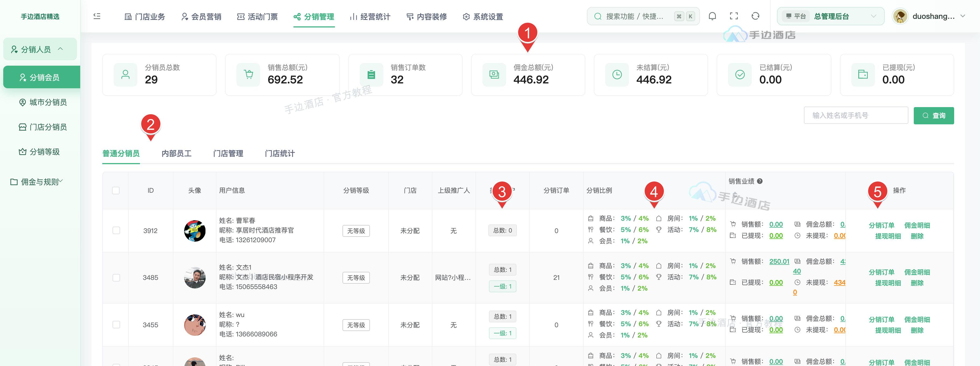Click avatar of user 曹军春

coord(195,231)
